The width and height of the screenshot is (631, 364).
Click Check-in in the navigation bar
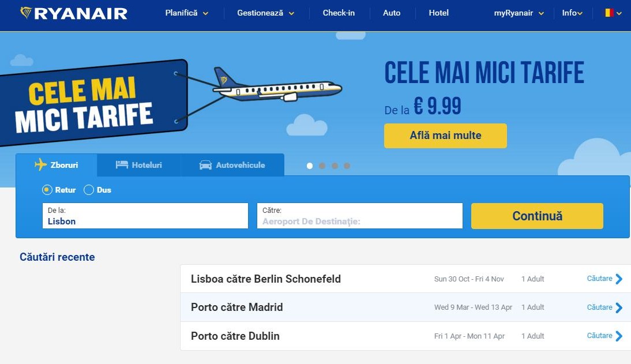click(339, 12)
